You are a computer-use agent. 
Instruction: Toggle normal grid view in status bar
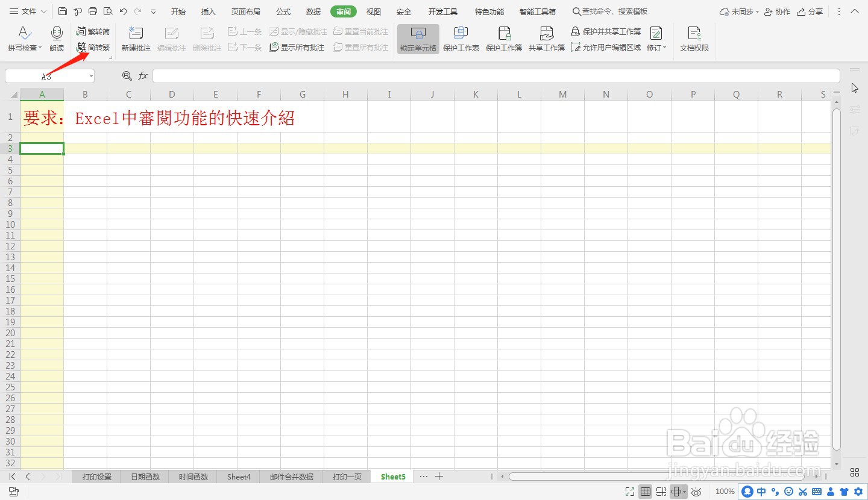[646, 492]
